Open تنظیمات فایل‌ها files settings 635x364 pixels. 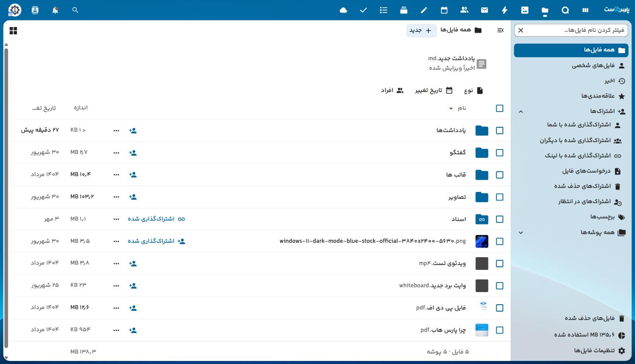(x=571, y=350)
